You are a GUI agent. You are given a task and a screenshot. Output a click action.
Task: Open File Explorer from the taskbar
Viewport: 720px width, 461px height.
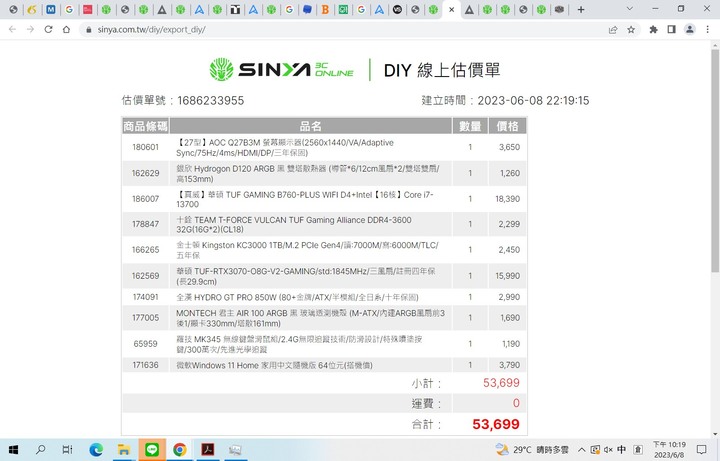(124, 450)
